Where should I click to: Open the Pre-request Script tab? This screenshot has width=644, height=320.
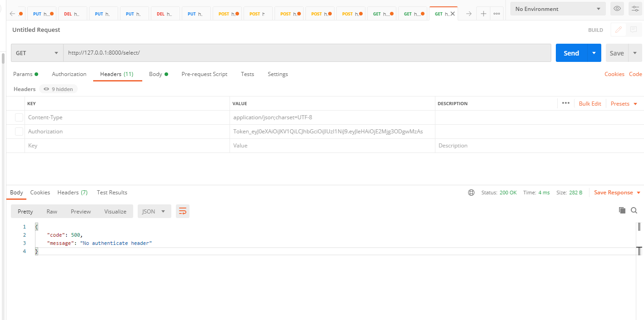click(205, 74)
